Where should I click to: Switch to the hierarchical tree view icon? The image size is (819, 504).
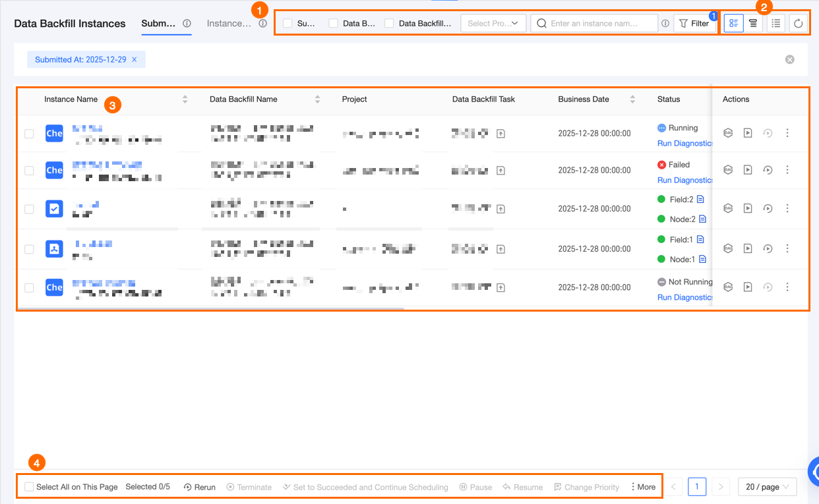coord(753,23)
